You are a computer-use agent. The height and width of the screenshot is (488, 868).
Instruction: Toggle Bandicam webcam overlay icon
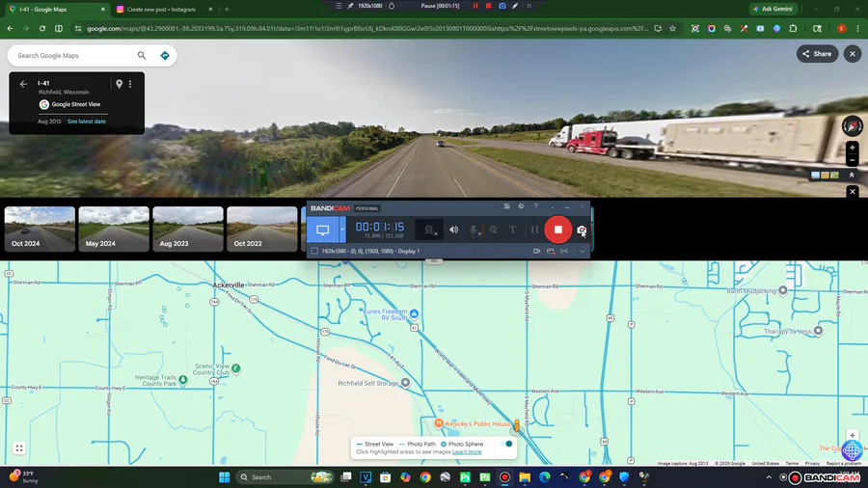click(x=430, y=230)
